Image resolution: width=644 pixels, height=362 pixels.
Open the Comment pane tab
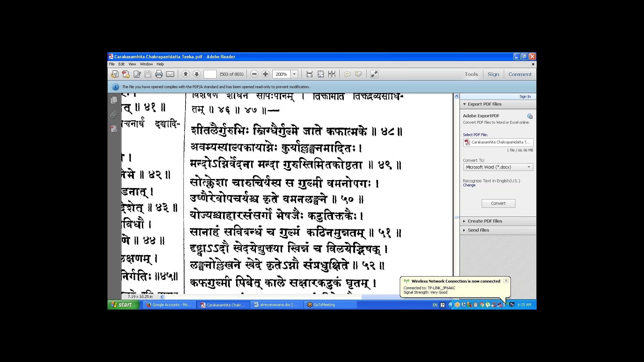520,74
